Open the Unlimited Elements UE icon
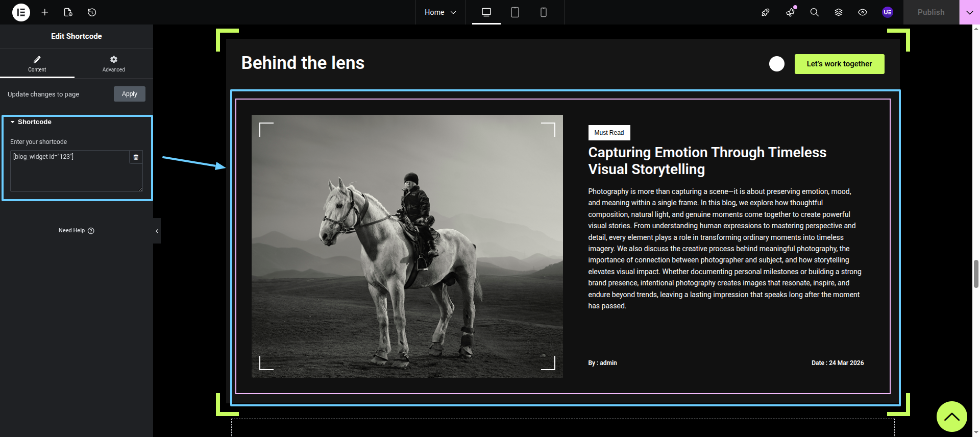 (x=887, y=12)
